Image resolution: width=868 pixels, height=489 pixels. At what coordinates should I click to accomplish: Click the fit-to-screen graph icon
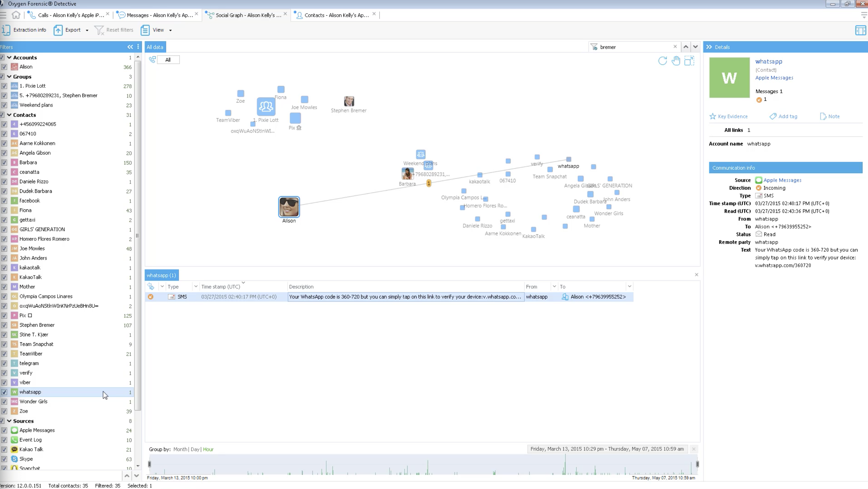pyautogui.click(x=689, y=61)
